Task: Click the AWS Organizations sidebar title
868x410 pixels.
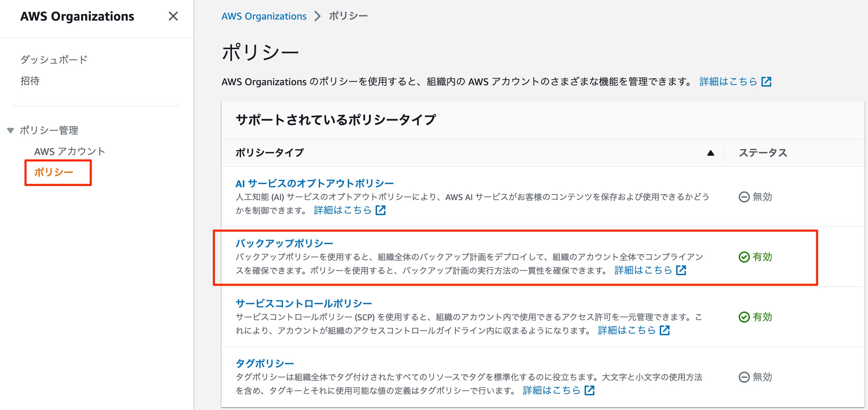Action: (77, 16)
